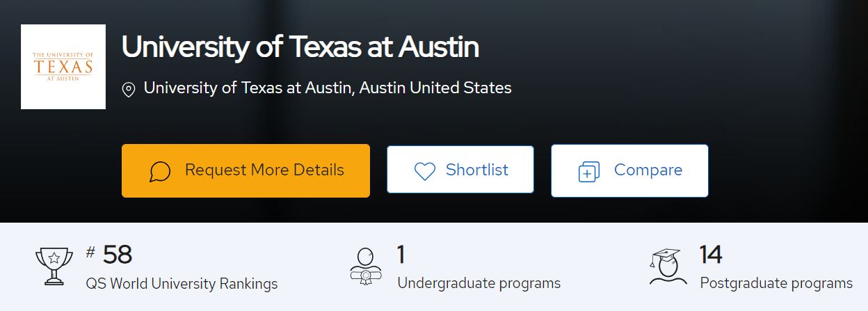
Task: Select the University of Texas at Austin heading
Action: click(x=300, y=47)
